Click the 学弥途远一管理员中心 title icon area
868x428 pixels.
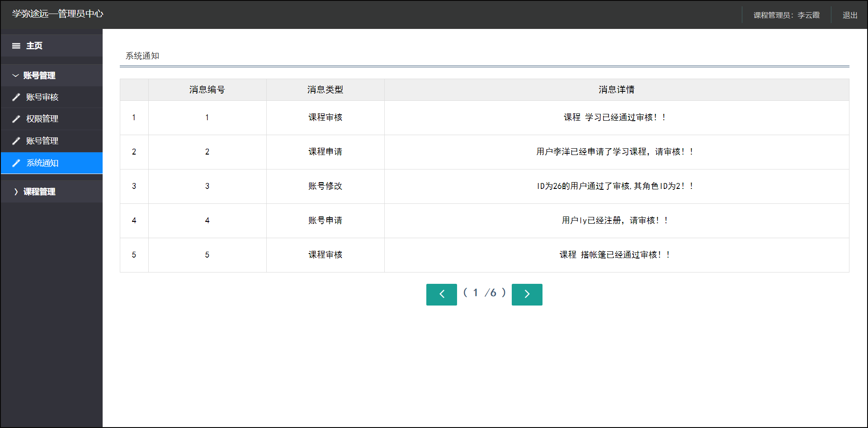click(57, 14)
